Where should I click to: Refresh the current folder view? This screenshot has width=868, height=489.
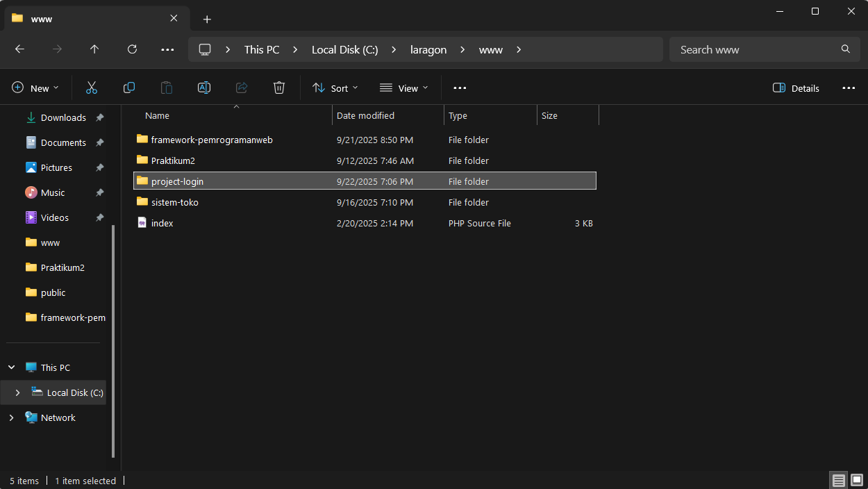click(x=132, y=49)
